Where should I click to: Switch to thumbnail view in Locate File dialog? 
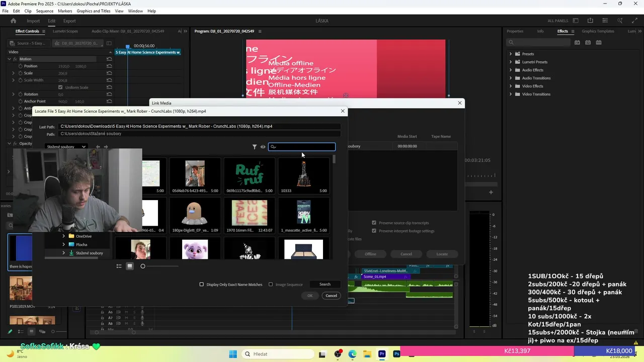[x=130, y=266]
